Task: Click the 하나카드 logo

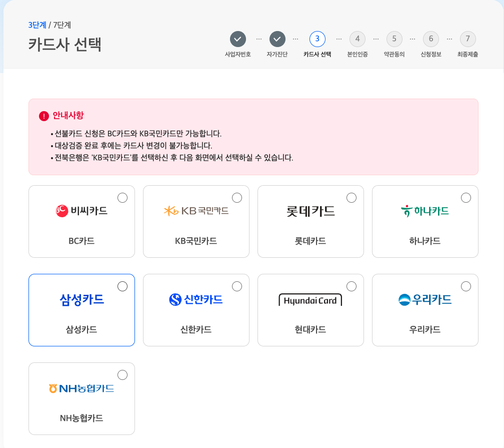Action: (x=425, y=211)
